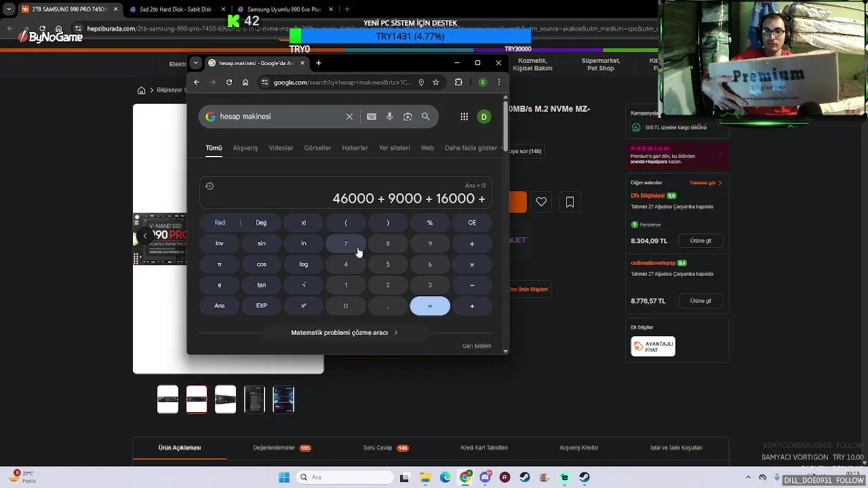868x488 pixels.
Task: Open 'Kredi Kartı Taksitleri' tab
Action: (x=484, y=448)
